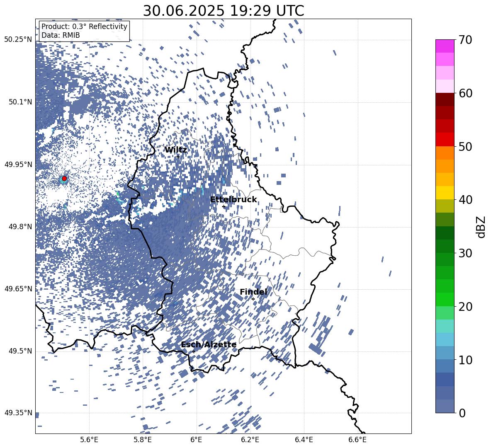Click the magenta top segment of colorbar

coord(445,46)
